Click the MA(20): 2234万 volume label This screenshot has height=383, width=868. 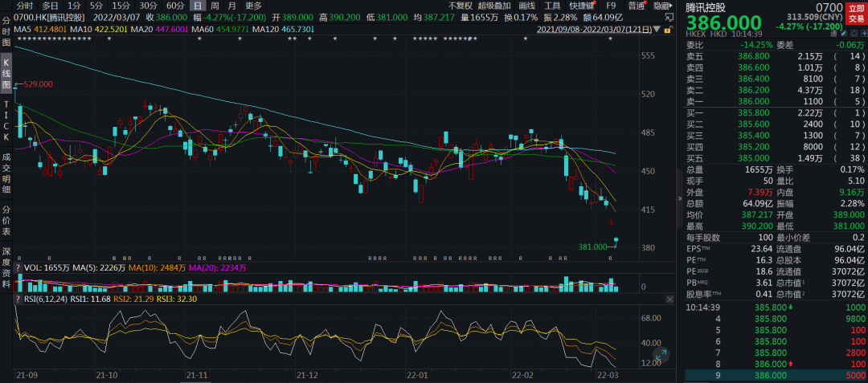[218, 267]
